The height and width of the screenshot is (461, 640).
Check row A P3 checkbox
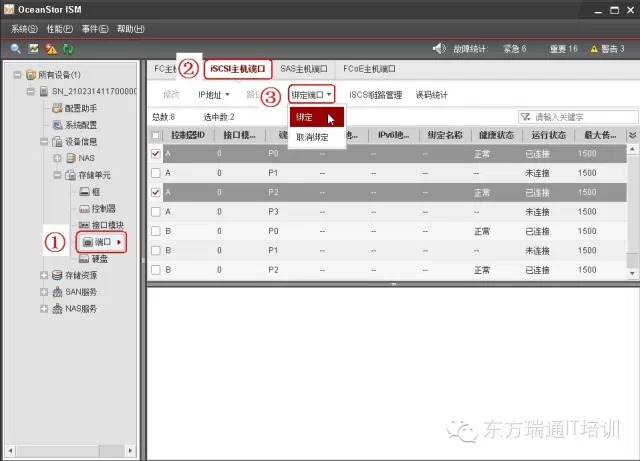[156, 212]
